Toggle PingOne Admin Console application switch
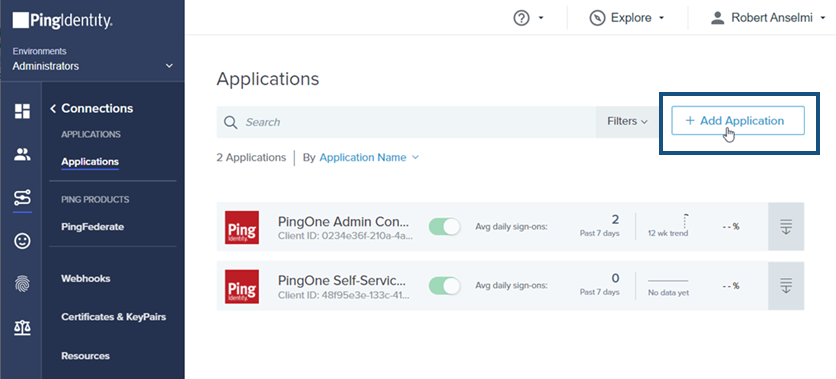The image size is (836, 379). [445, 227]
